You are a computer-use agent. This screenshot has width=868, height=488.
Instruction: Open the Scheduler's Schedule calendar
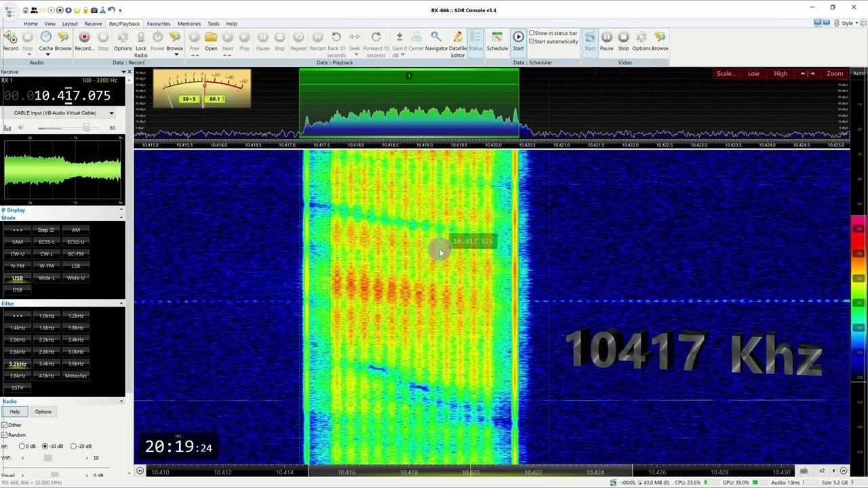click(497, 41)
